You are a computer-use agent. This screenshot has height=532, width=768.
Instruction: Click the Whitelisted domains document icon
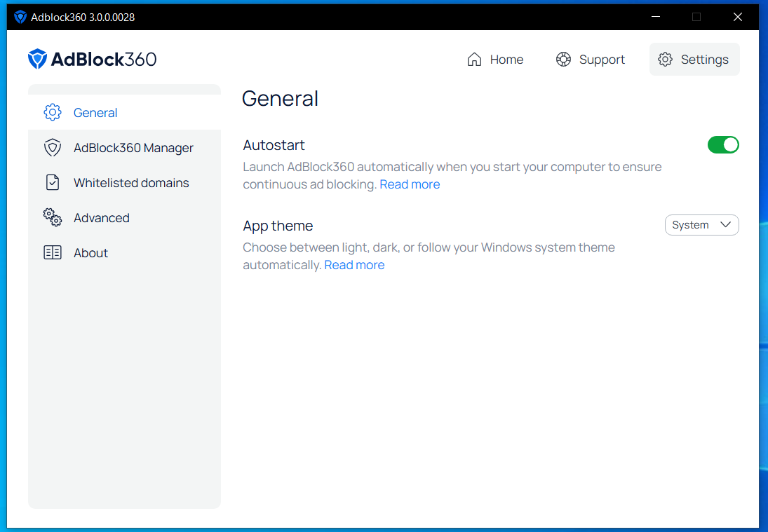tap(53, 182)
